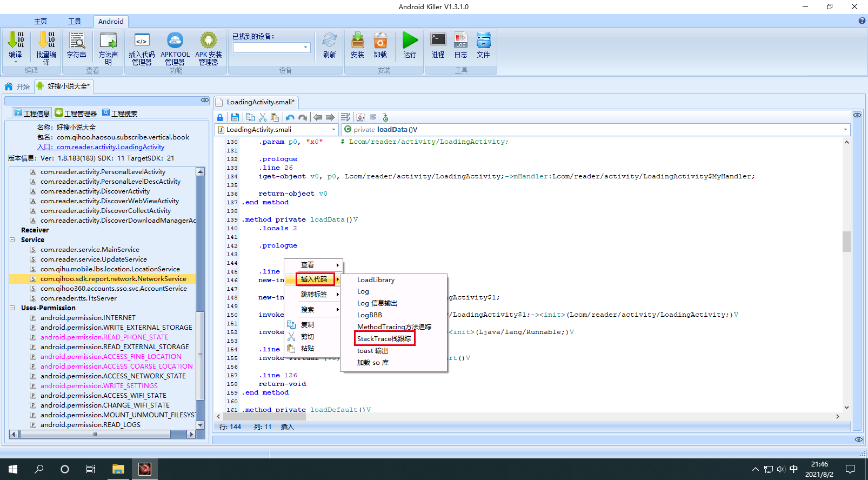Click the project tree vertical scrollbar thumb
Image resolution: width=868 pixels, height=480 pixels.
201,356
